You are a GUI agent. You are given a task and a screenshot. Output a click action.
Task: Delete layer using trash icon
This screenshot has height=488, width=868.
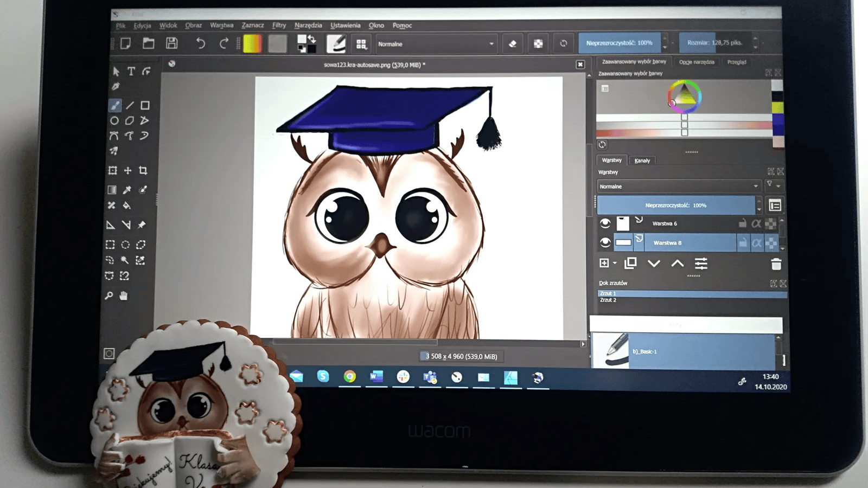coord(776,264)
